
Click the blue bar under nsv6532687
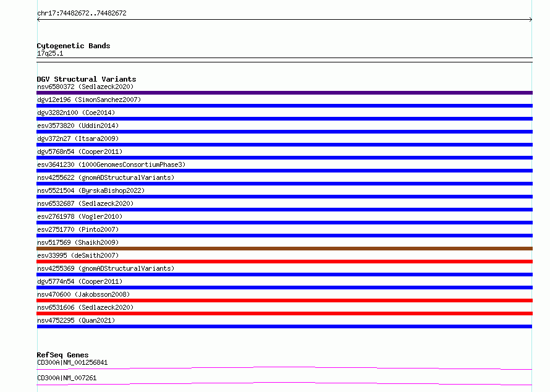284,210
